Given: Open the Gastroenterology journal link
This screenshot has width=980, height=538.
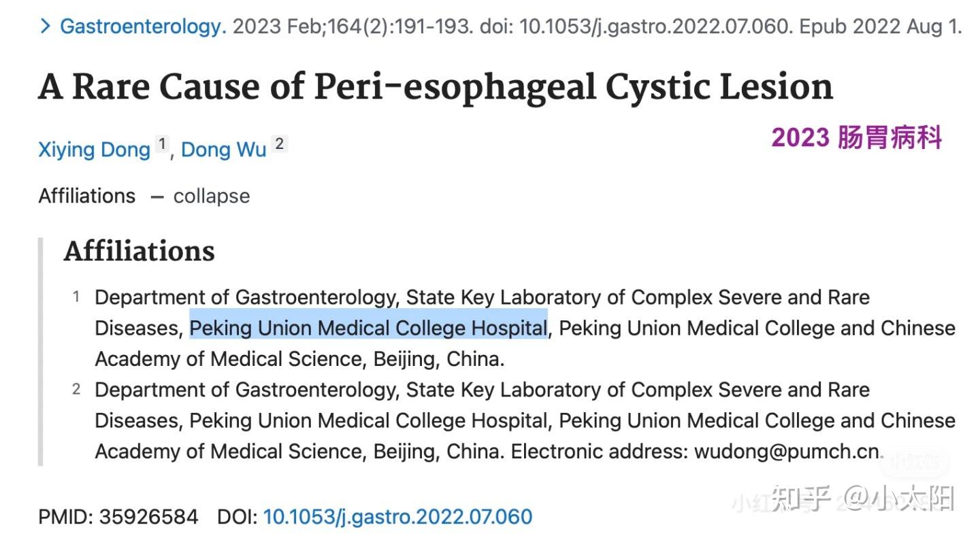Looking at the screenshot, I should coord(143,27).
